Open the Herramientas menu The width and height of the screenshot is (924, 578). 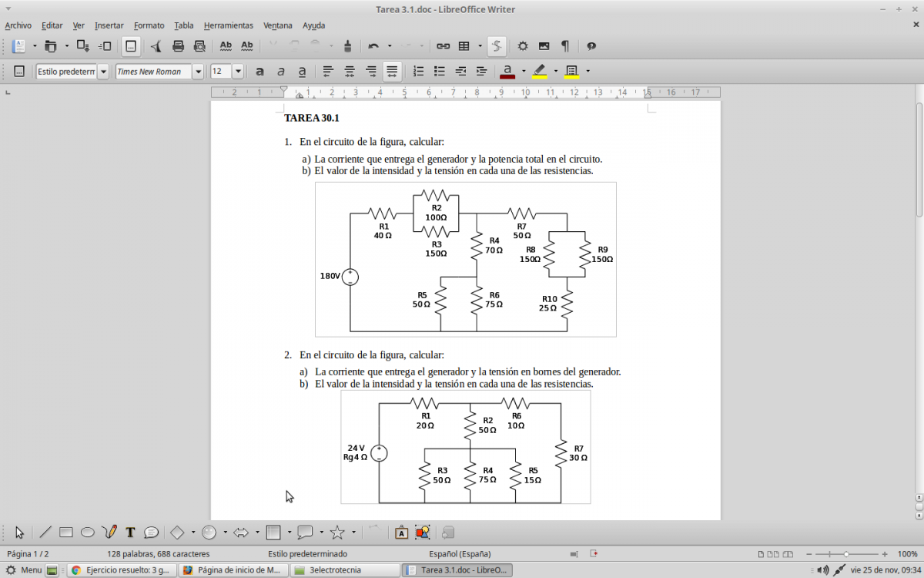[x=228, y=25]
